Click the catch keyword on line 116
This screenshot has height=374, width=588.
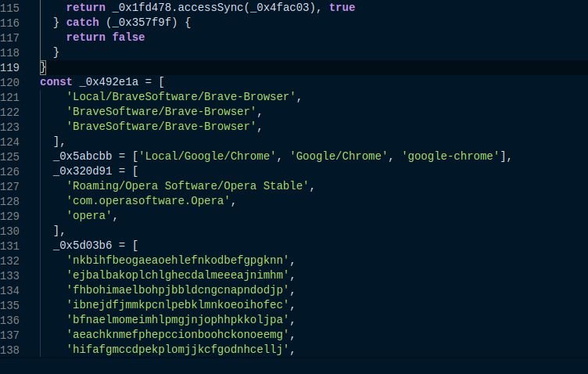click(83, 23)
